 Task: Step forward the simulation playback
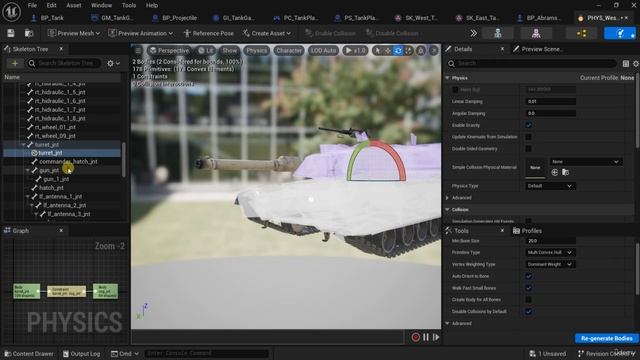436,337
